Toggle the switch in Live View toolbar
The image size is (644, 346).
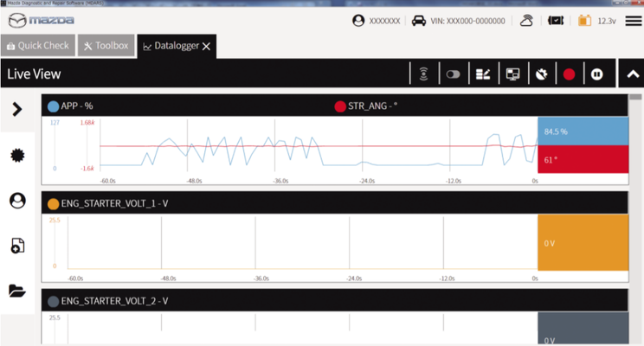pyautogui.click(x=452, y=74)
